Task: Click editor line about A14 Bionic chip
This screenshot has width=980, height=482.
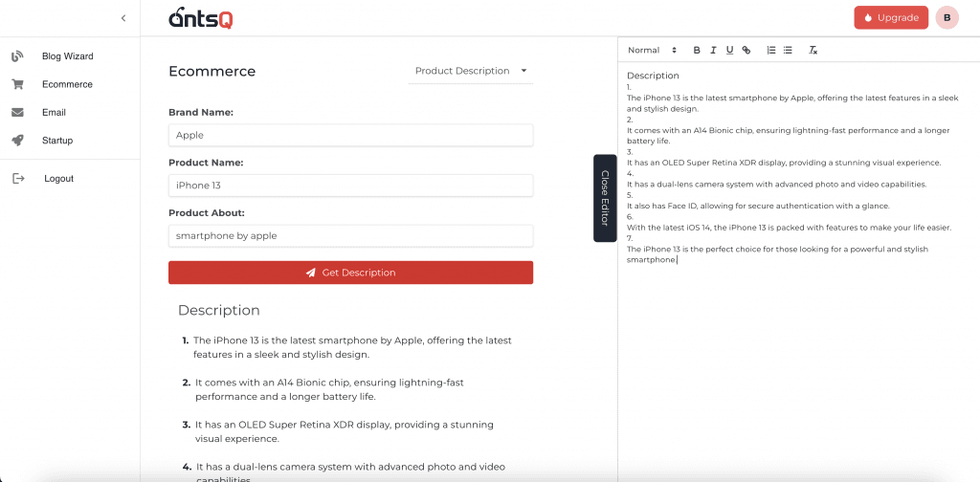Action: (789, 136)
